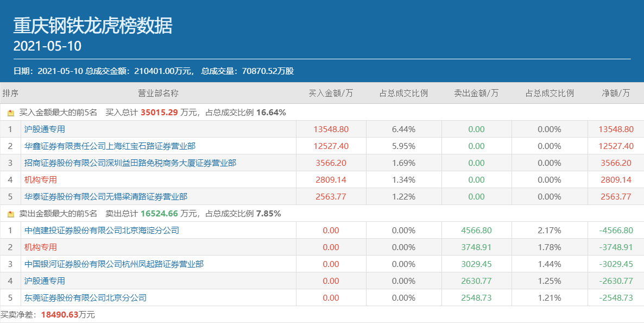Click the 买卖净差 18490.63 value

click(60, 315)
